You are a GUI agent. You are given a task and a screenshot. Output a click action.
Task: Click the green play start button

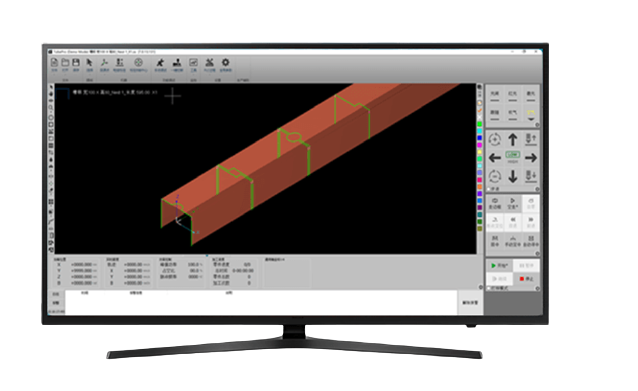[499, 266]
